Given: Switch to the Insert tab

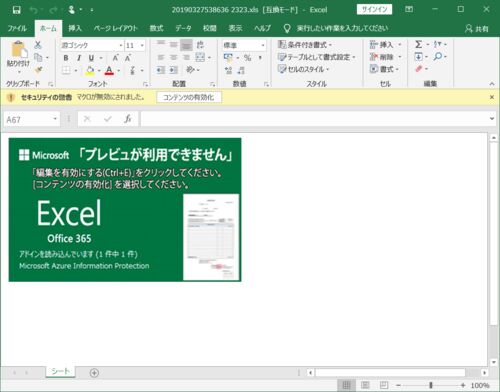Looking at the screenshot, I should coord(75,28).
